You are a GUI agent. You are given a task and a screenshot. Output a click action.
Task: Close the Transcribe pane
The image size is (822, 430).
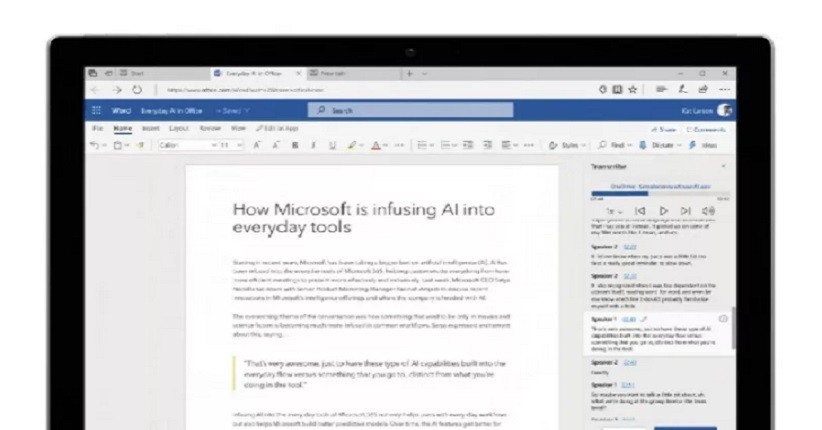pyautogui.click(x=723, y=166)
